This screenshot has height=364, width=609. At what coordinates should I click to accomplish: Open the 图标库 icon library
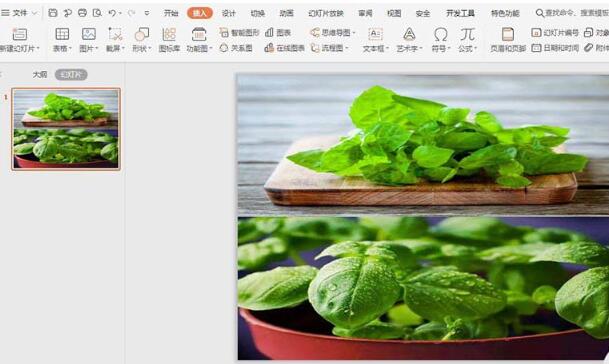pyautogui.click(x=169, y=40)
